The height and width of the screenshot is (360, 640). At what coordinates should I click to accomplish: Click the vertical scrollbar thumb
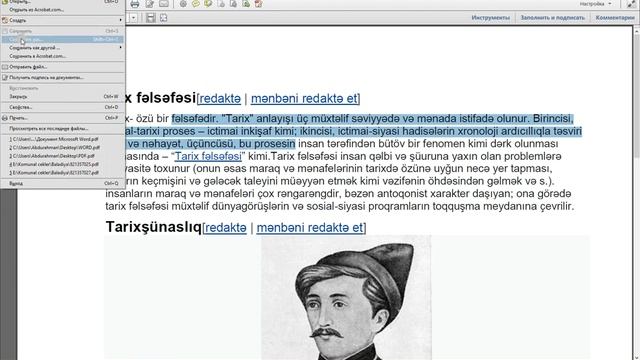click(636, 96)
